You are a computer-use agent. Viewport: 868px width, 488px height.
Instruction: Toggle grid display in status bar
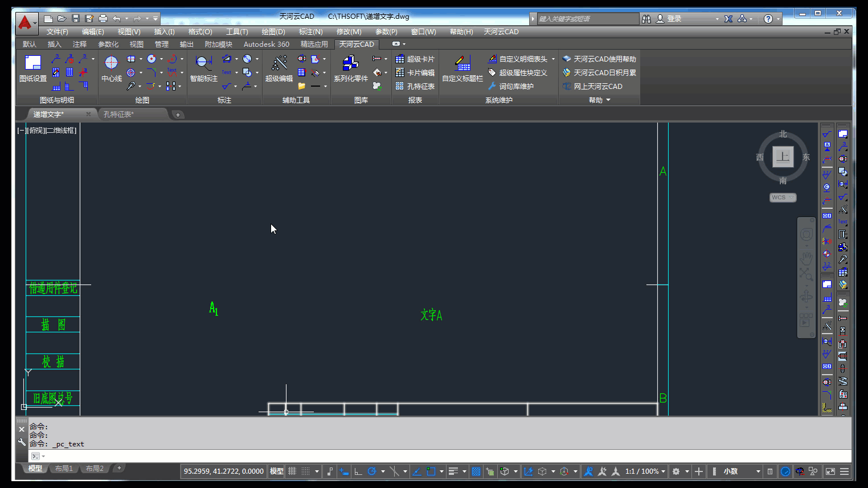292,471
